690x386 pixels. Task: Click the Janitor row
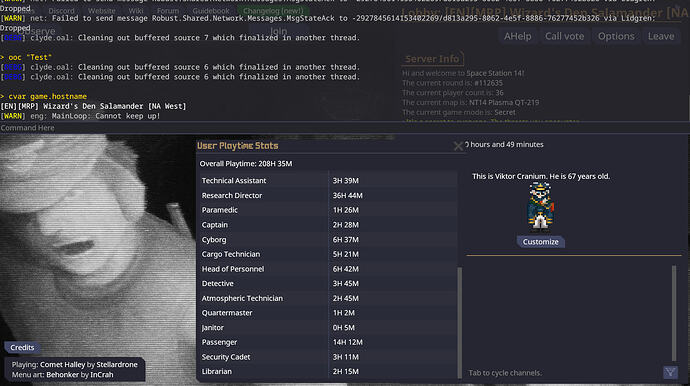(328, 327)
